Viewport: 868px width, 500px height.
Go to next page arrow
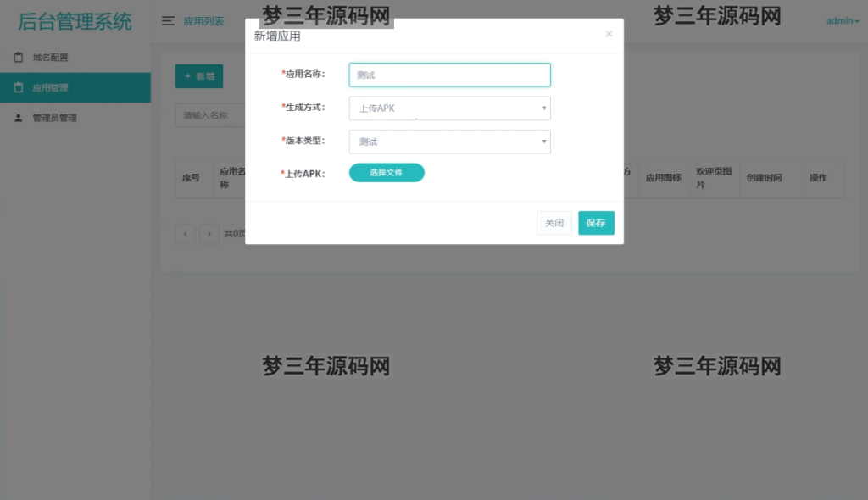click(x=209, y=234)
